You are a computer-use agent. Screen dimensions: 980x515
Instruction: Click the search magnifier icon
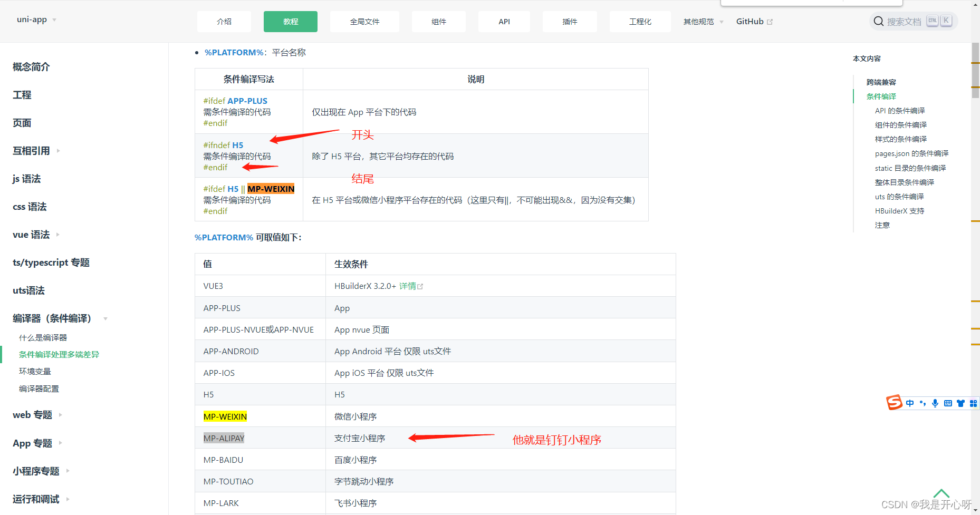coord(878,22)
